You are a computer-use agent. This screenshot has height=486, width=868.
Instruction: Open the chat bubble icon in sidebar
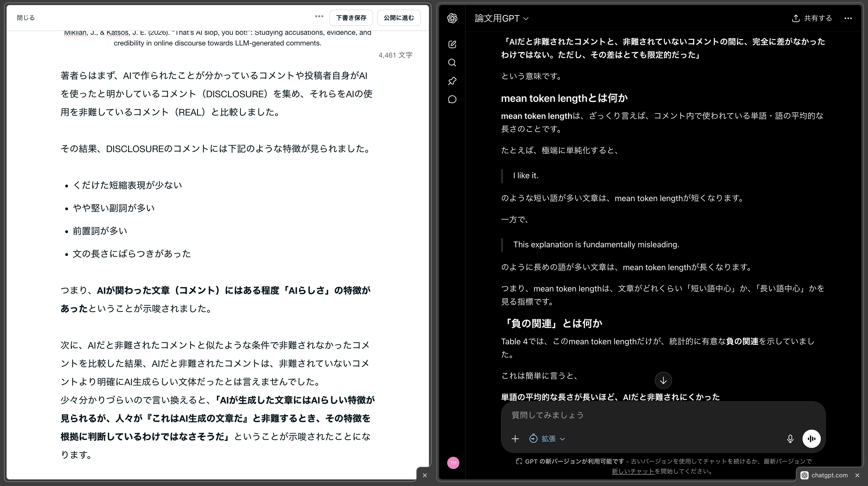pyautogui.click(x=452, y=100)
